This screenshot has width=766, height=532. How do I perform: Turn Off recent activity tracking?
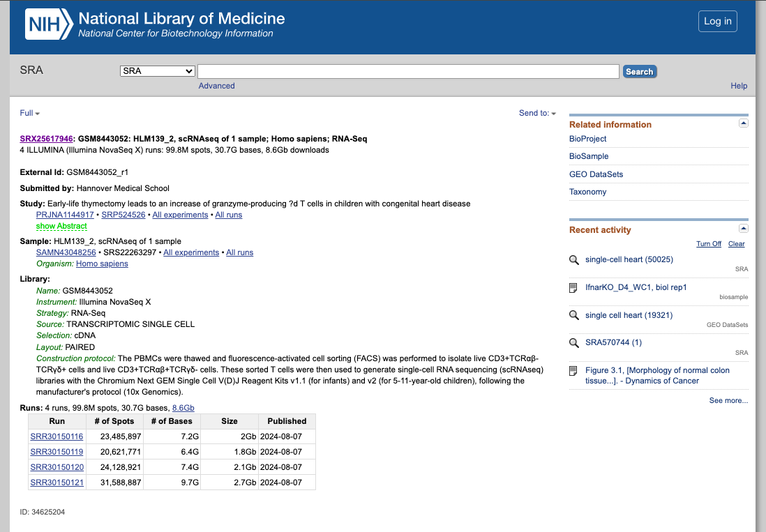(708, 244)
